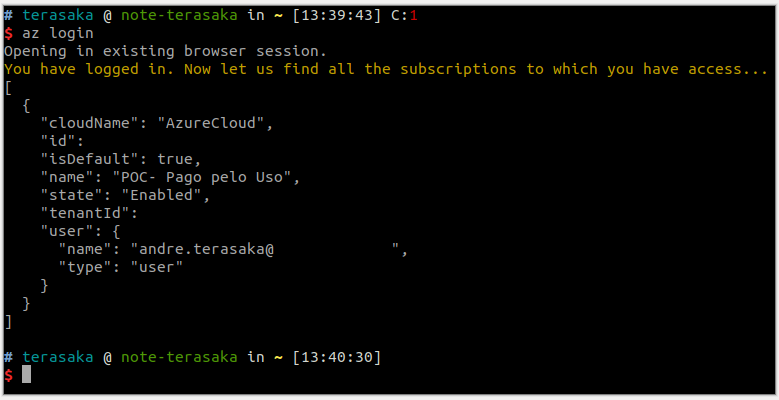Click the red "C:1" exit code indicator
The height and width of the screenshot is (400, 779).
[404, 15]
